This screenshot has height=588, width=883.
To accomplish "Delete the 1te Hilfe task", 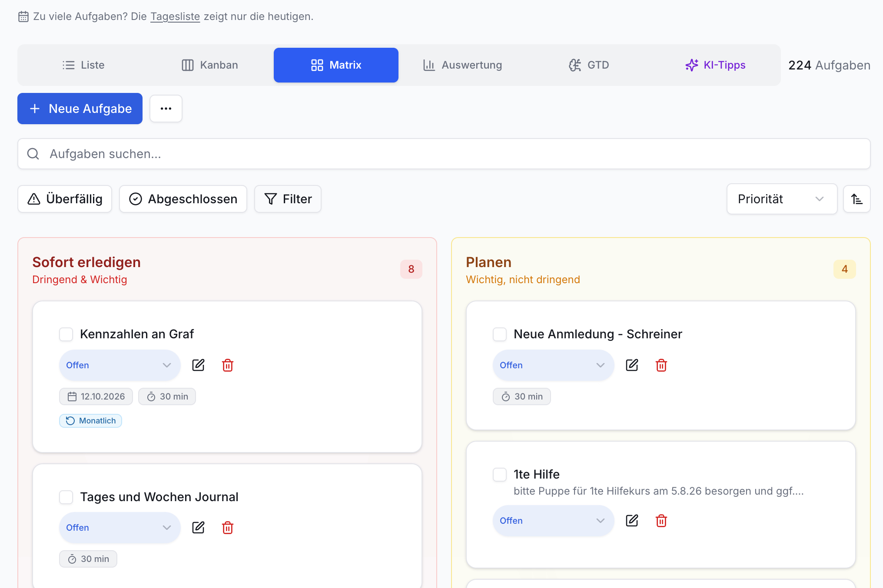I will coord(661,521).
